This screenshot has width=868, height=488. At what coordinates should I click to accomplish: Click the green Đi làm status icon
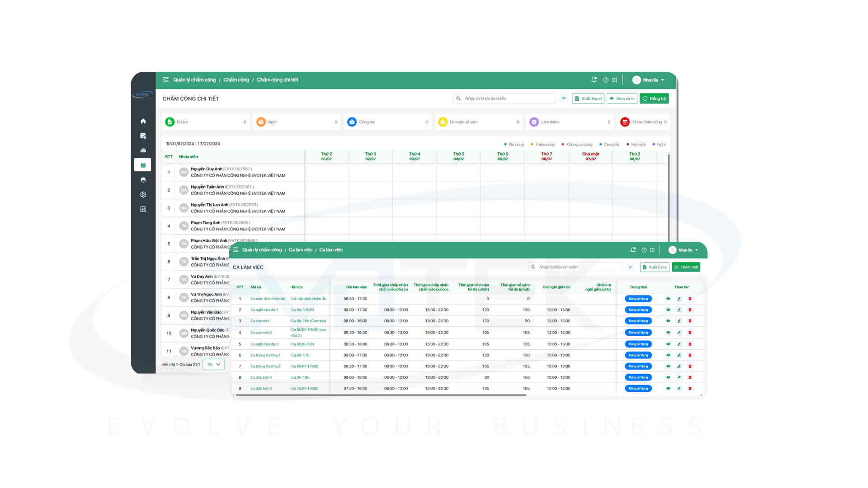pyautogui.click(x=170, y=122)
